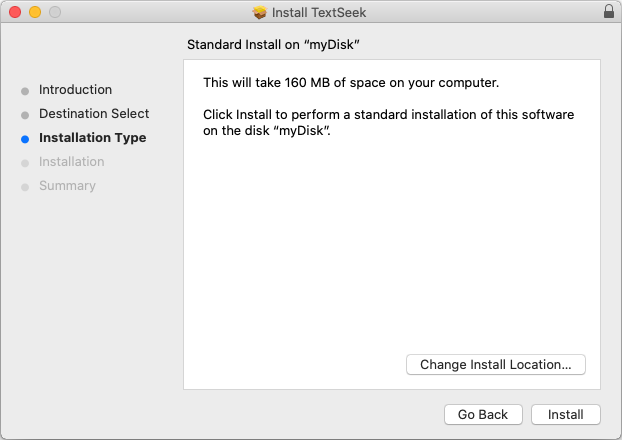Click the lock icon in the title bar
Viewport: 622px width, 440px height.
click(608, 12)
